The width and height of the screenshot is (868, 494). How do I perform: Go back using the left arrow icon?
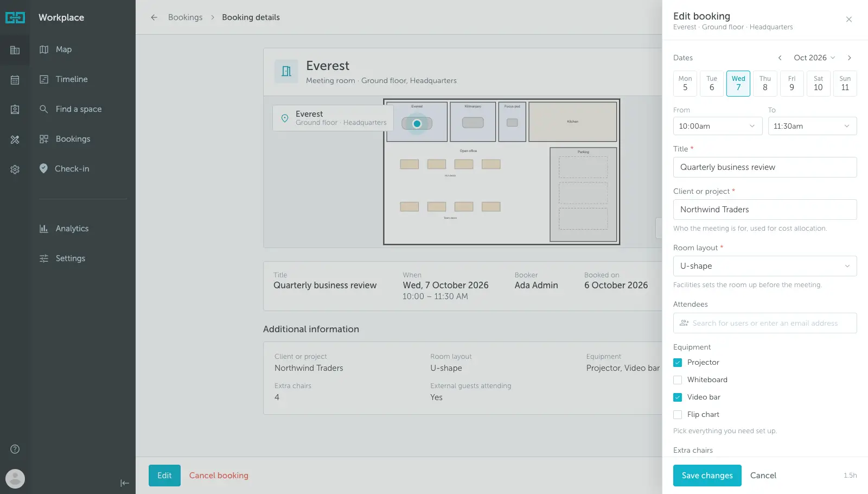(x=154, y=17)
